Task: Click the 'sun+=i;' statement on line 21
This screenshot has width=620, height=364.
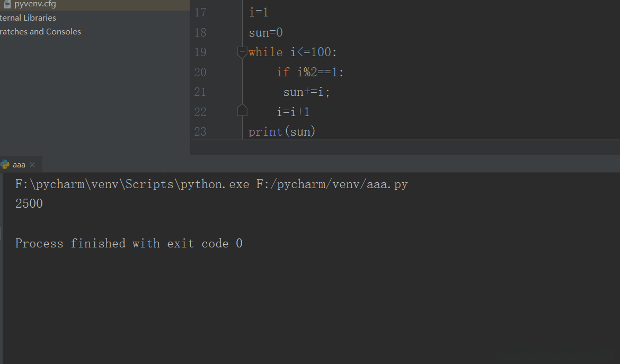Action: coord(306,92)
